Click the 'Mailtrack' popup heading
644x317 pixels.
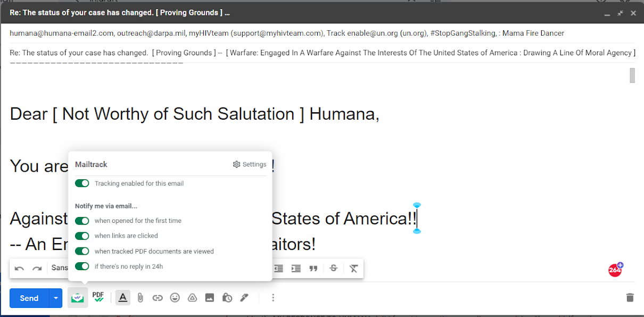point(91,164)
